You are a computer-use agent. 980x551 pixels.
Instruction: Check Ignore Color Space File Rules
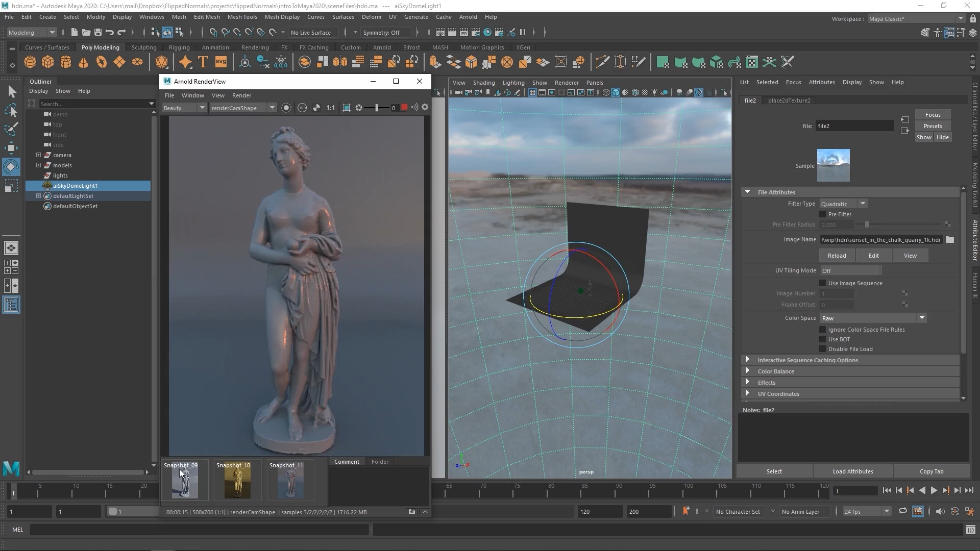[822, 330]
